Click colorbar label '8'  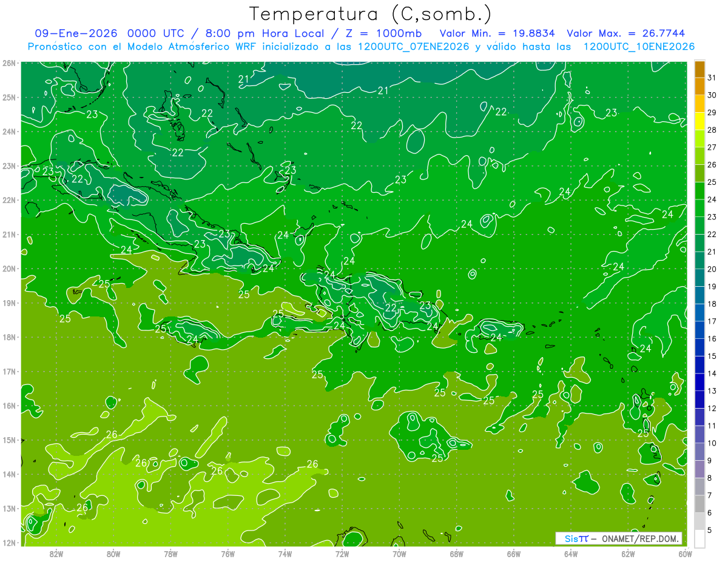click(710, 478)
